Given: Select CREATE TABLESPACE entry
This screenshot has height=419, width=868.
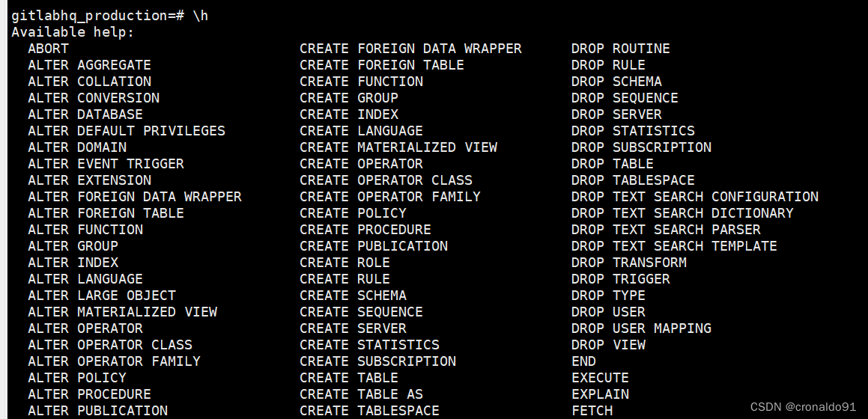Looking at the screenshot, I should click(370, 411).
